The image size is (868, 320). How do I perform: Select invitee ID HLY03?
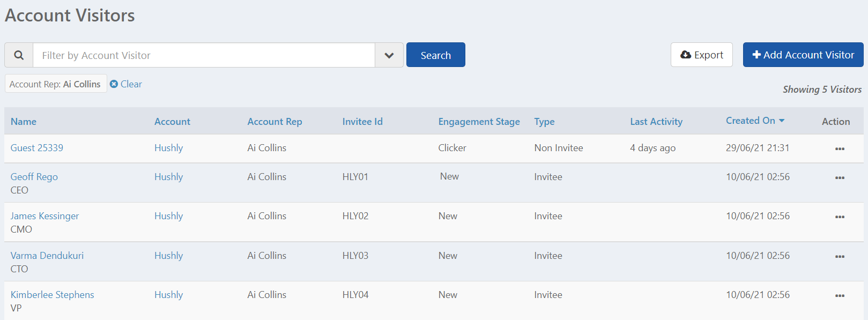click(x=355, y=256)
